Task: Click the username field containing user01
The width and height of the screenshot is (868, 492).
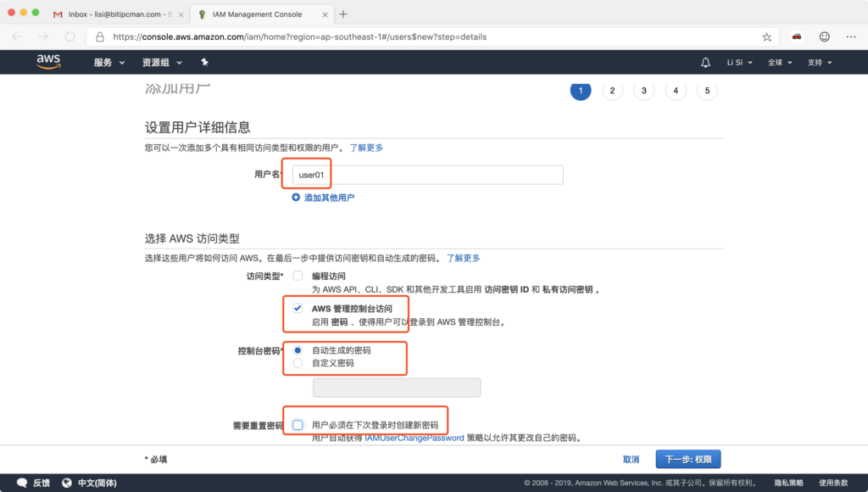Action: coord(427,175)
